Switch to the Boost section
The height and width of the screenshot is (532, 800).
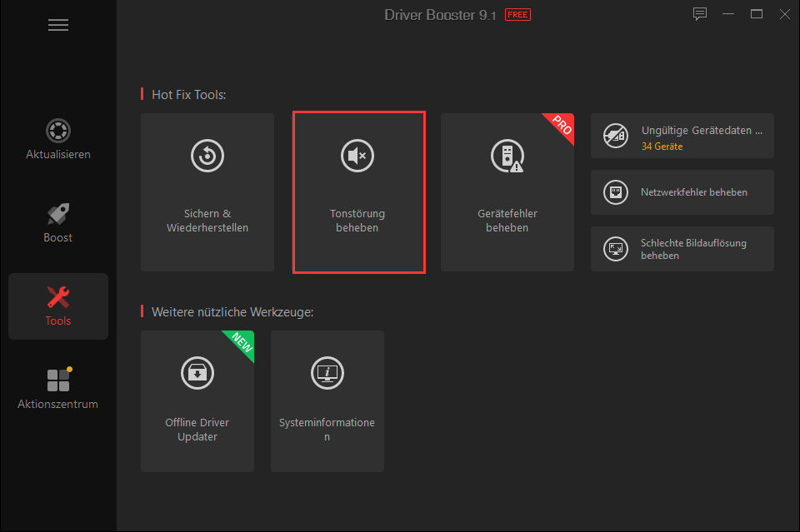pyautogui.click(x=58, y=222)
